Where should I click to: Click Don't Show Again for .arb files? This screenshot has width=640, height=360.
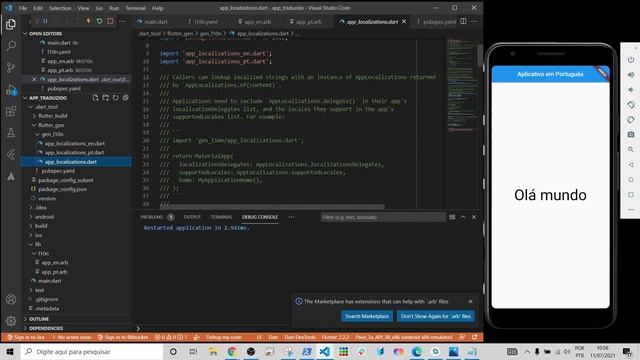pyautogui.click(x=436, y=316)
